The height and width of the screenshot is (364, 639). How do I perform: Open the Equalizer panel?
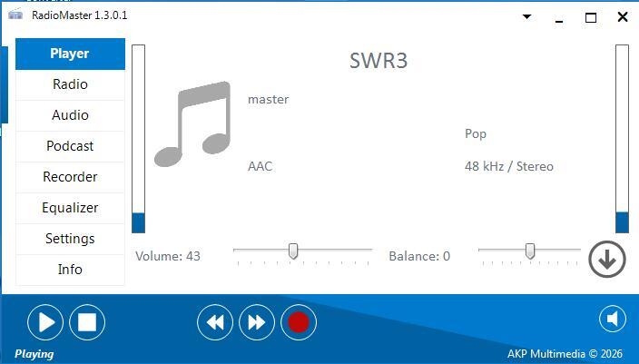pos(70,208)
